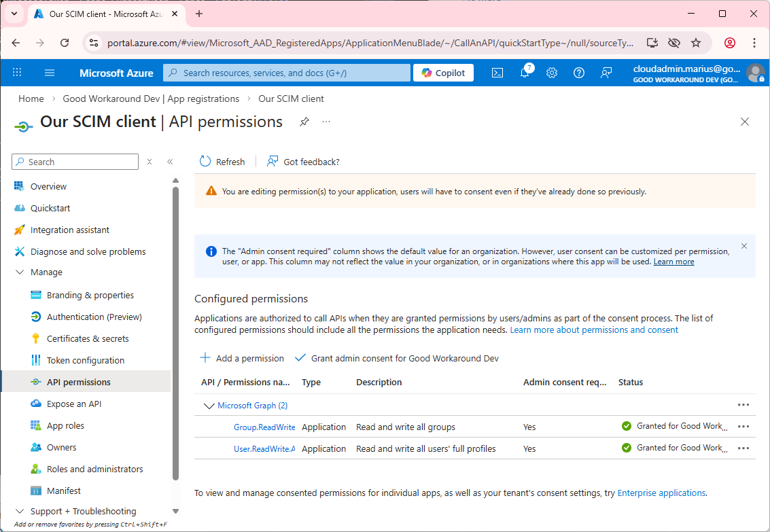The height and width of the screenshot is (532, 770).
Task: Open Certificates & secrets menu item
Action: (88, 338)
